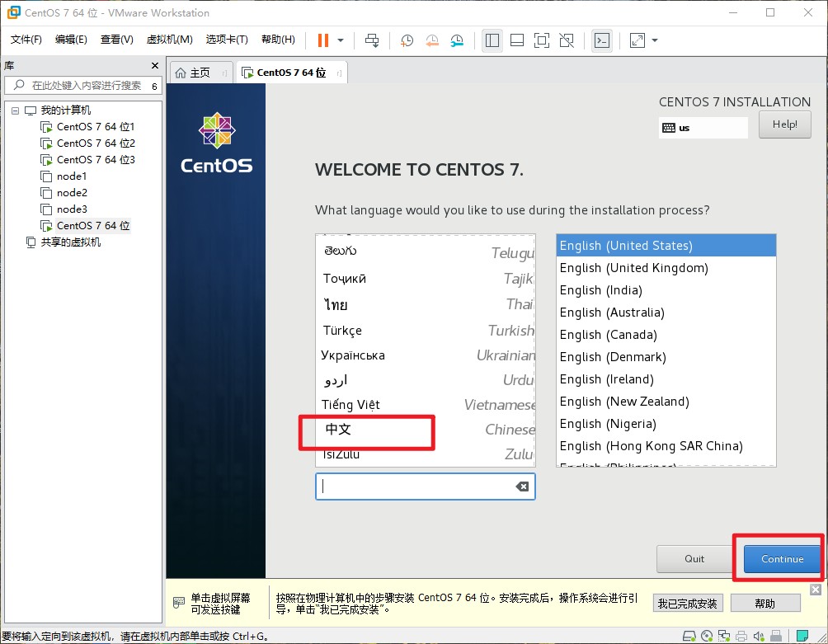The image size is (828, 644).
Task: Select Thai language
Action: (x=426, y=304)
